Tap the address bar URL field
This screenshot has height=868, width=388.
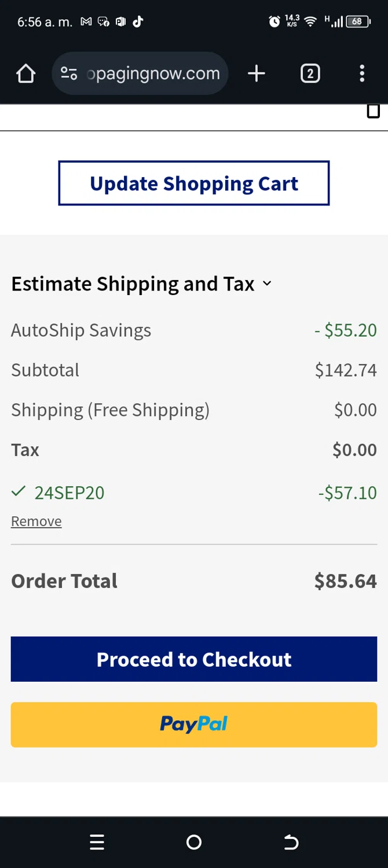(x=153, y=73)
